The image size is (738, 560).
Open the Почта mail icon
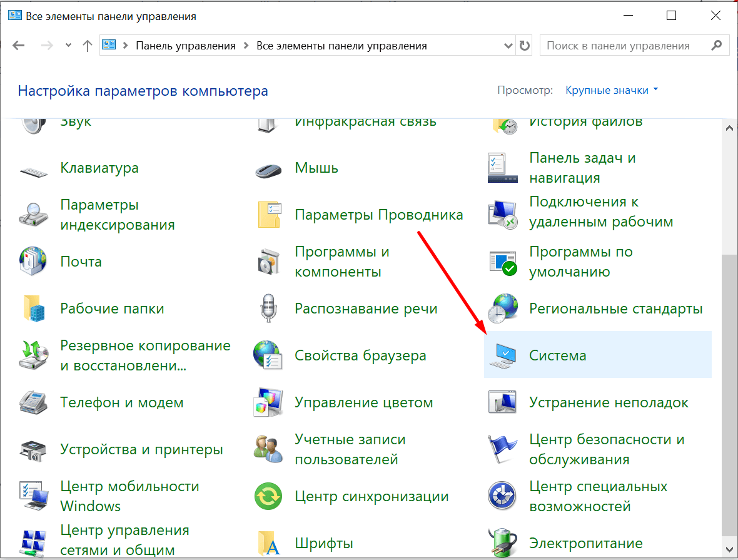(x=33, y=260)
